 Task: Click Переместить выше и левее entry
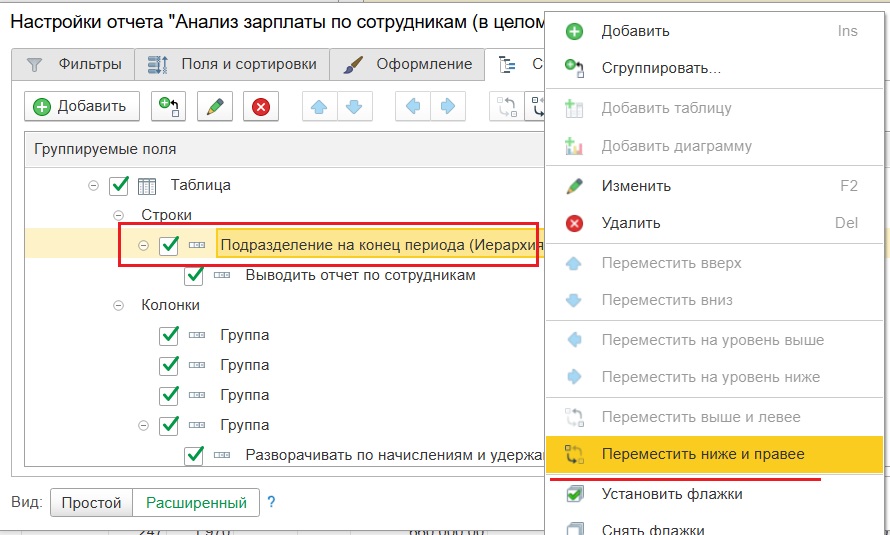pyautogui.click(x=715, y=418)
